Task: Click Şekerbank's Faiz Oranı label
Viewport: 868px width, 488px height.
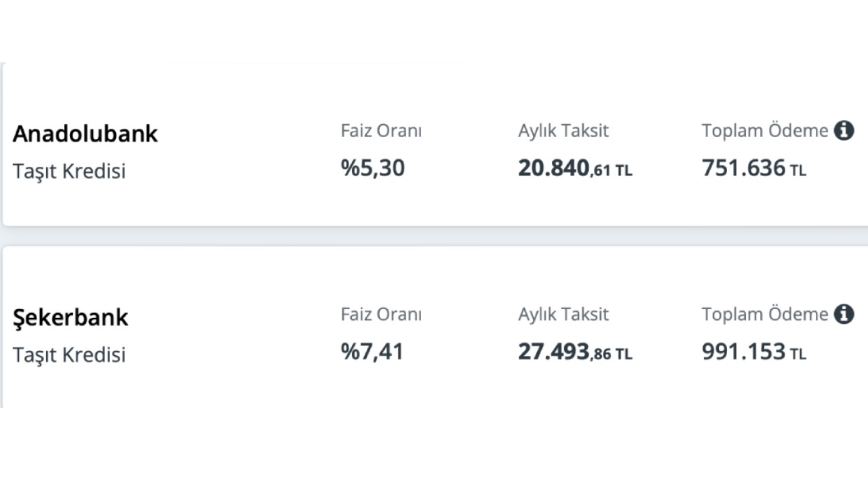Action: 381,314
